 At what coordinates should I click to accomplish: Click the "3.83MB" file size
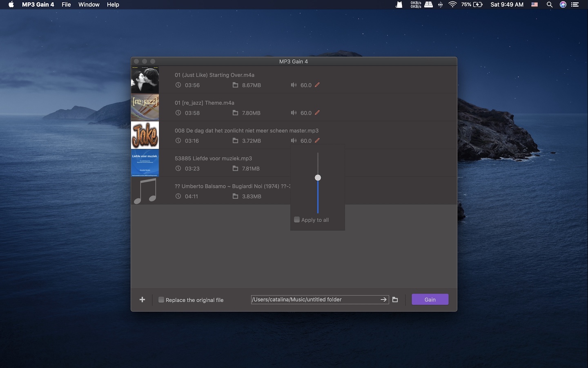pos(252,196)
